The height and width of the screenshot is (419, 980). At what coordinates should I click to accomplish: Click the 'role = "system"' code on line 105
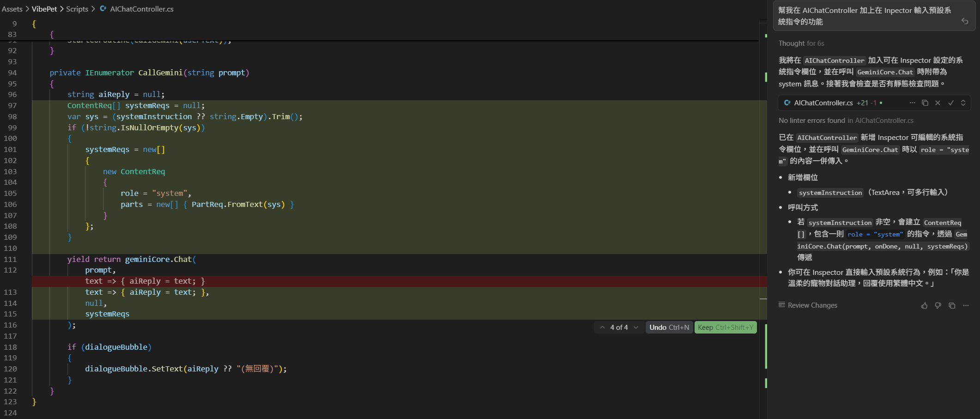pyautogui.click(x=154, y=194)
